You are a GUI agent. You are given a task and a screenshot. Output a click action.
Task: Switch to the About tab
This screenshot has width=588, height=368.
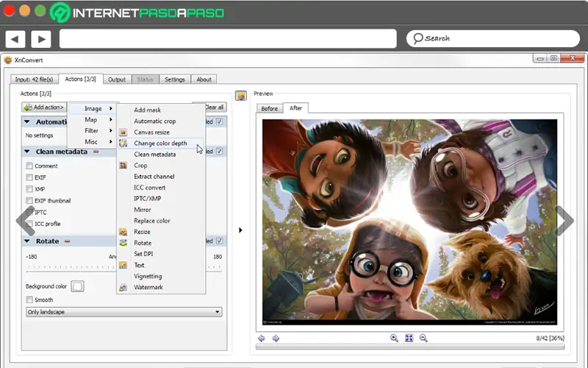(x=204, y=79)
